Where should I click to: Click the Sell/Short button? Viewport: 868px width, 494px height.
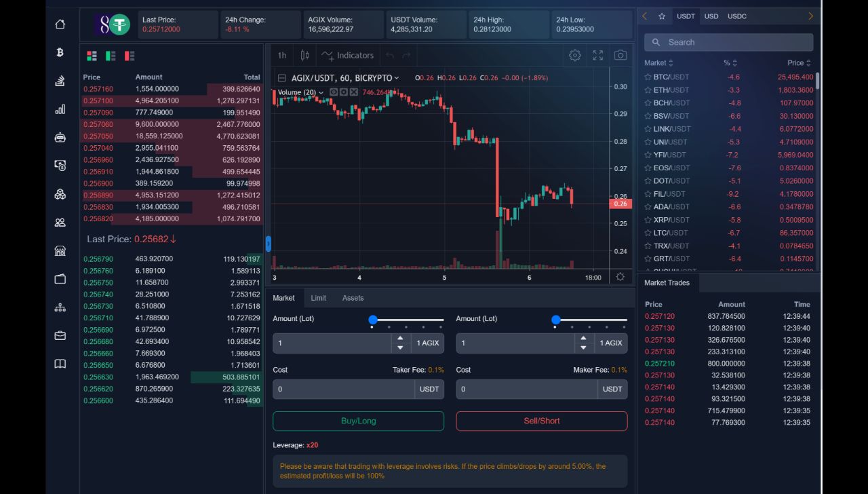click(x=541, y=421)
